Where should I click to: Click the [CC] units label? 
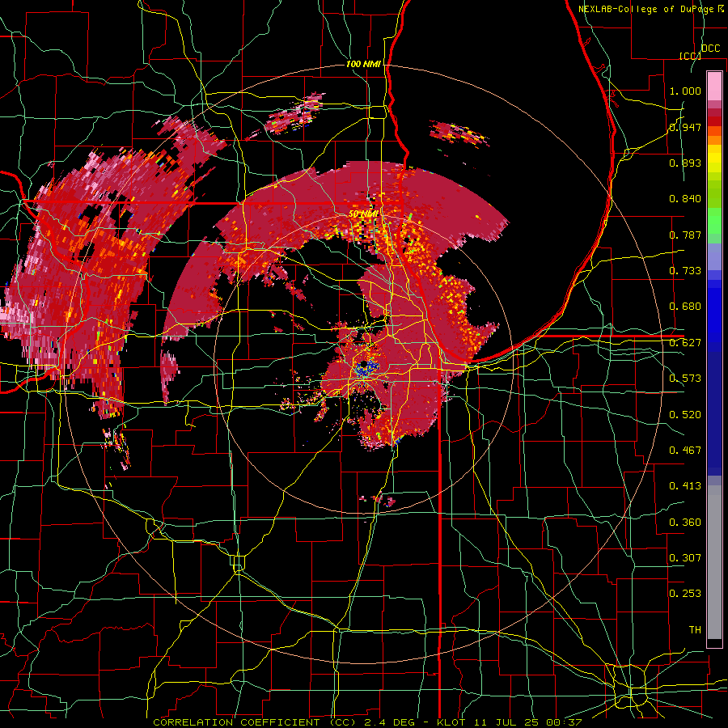tap(690, 56)
